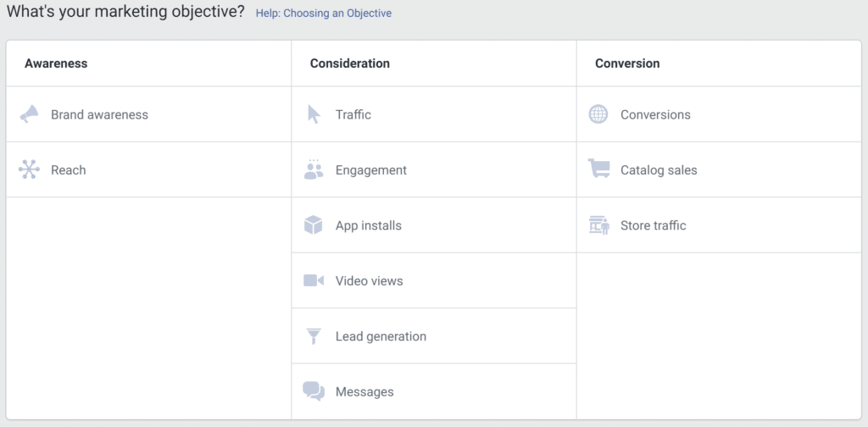Click the megaphone icon beside Brand awareness
This screenshot has height=427, width=868.
pos(30,114)
